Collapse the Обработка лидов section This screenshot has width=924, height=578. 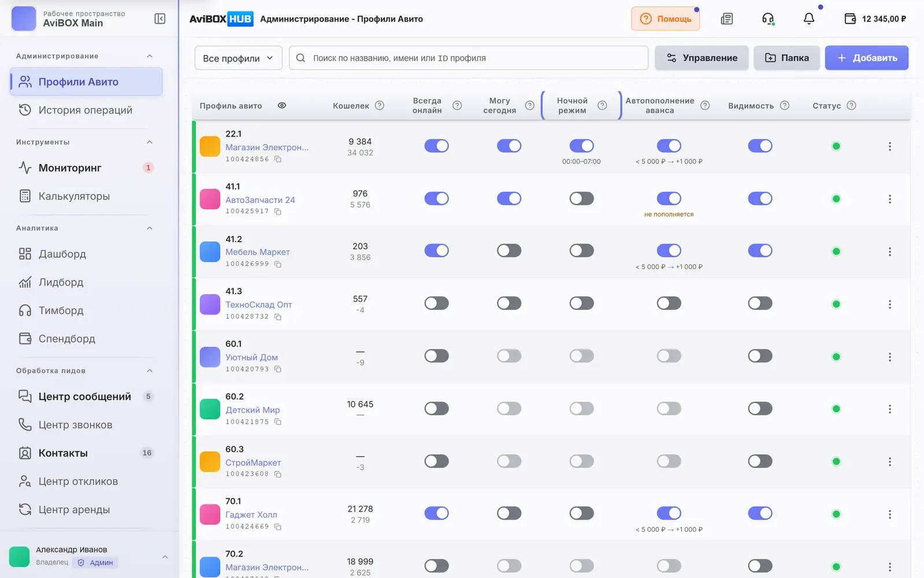click(150, 370)
